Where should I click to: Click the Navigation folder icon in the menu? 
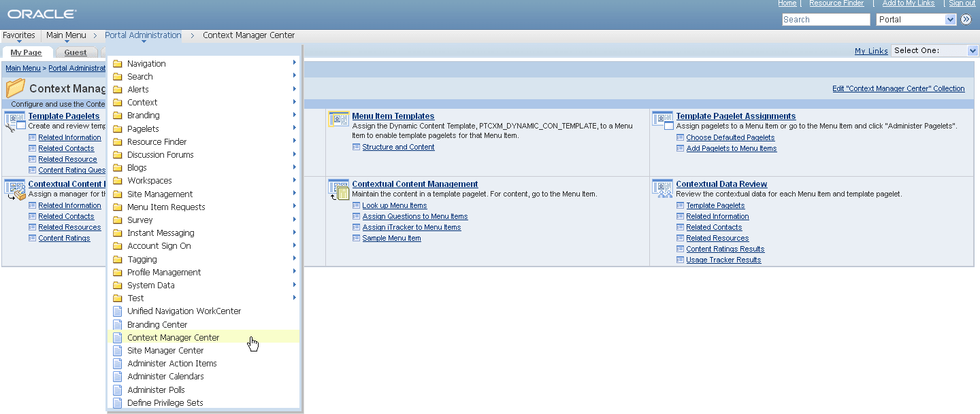[117, 63]
